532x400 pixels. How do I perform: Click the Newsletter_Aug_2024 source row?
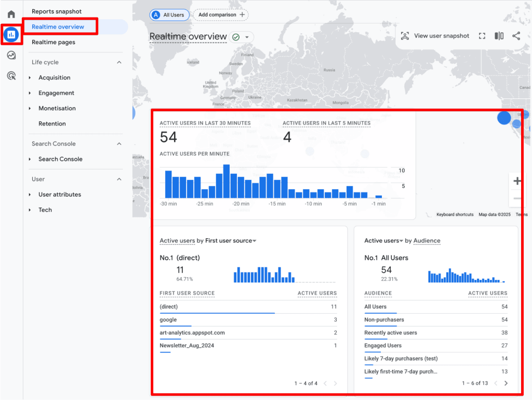click(x=248, y=345)
